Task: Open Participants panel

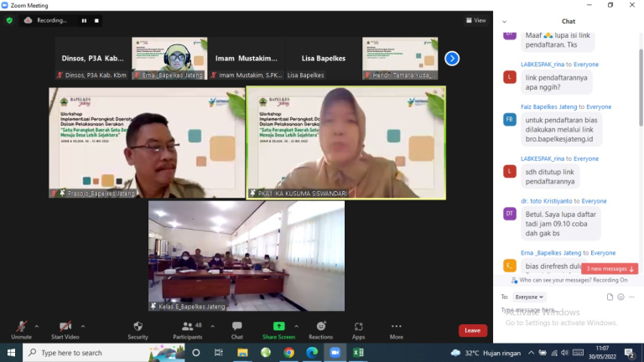Action: 188,330
